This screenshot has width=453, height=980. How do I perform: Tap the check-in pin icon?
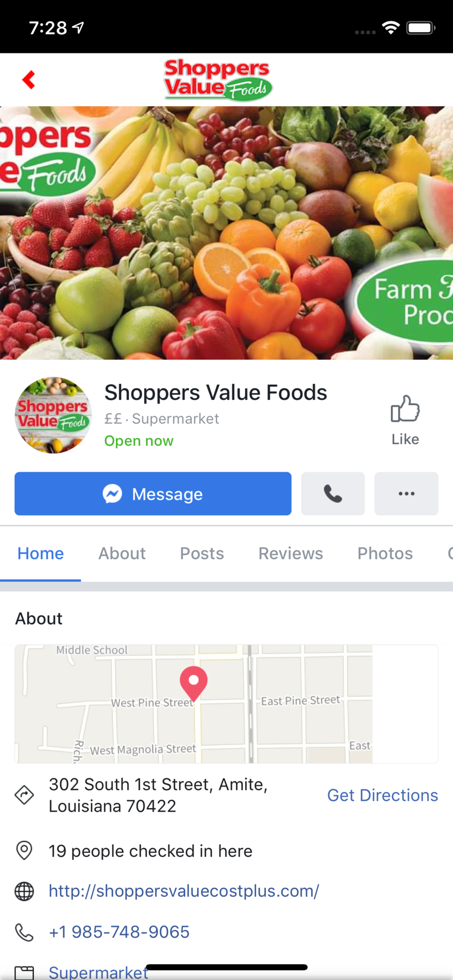click(x=24, y=851)
